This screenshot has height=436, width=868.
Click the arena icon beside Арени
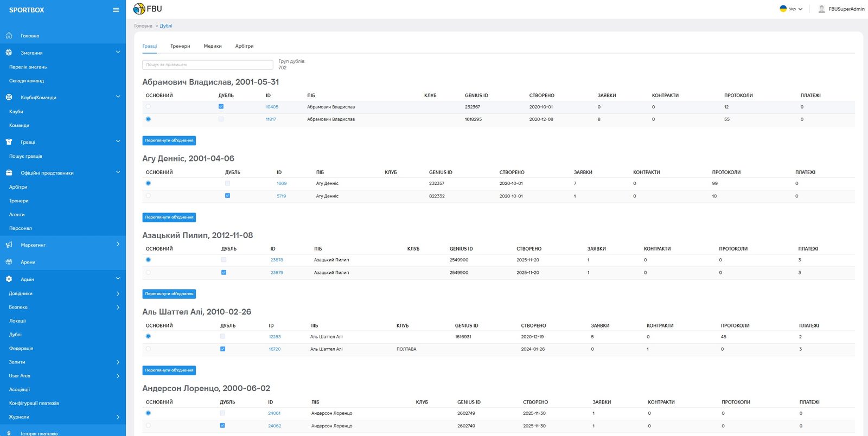tap(9, 262)
